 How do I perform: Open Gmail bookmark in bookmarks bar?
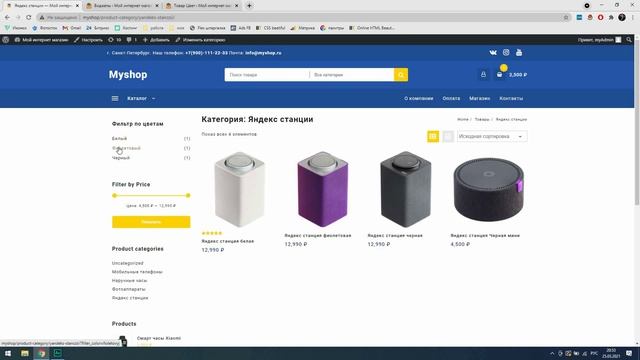coord(72,28)
